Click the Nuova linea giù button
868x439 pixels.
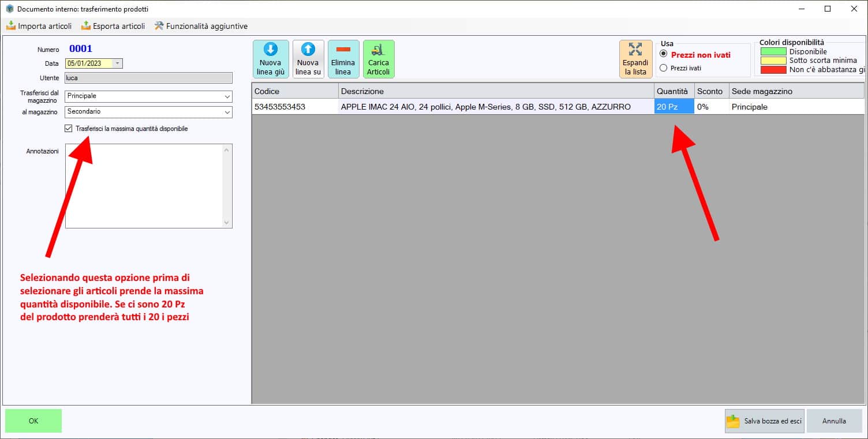point(271,59)
